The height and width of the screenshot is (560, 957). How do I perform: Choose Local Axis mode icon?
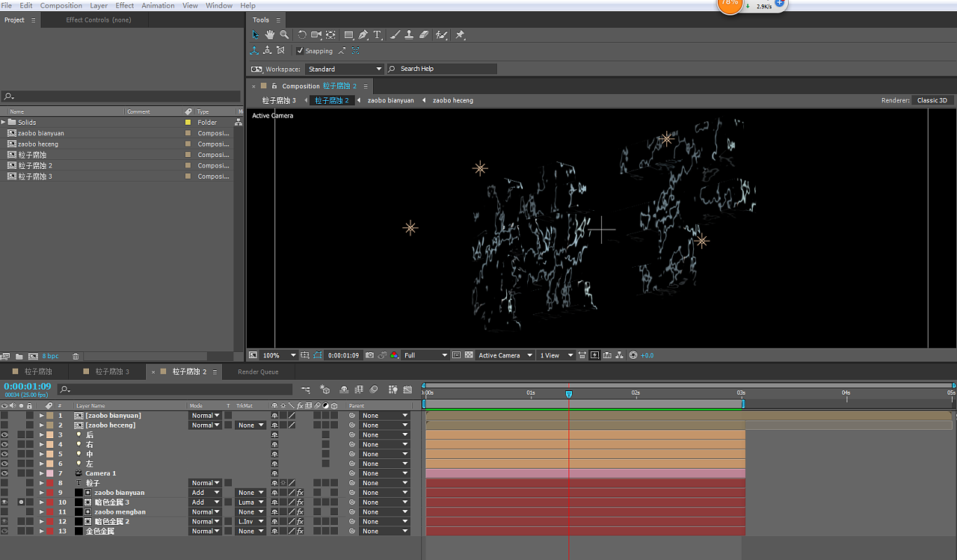[x=254, y=51]
